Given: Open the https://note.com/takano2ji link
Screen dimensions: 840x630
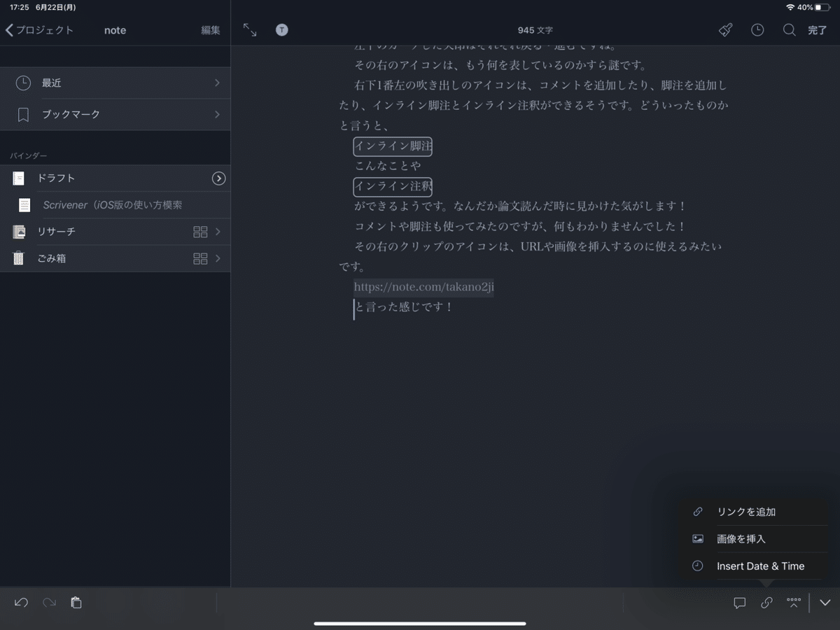Looking at the screenshot, I should click(423, 287).
